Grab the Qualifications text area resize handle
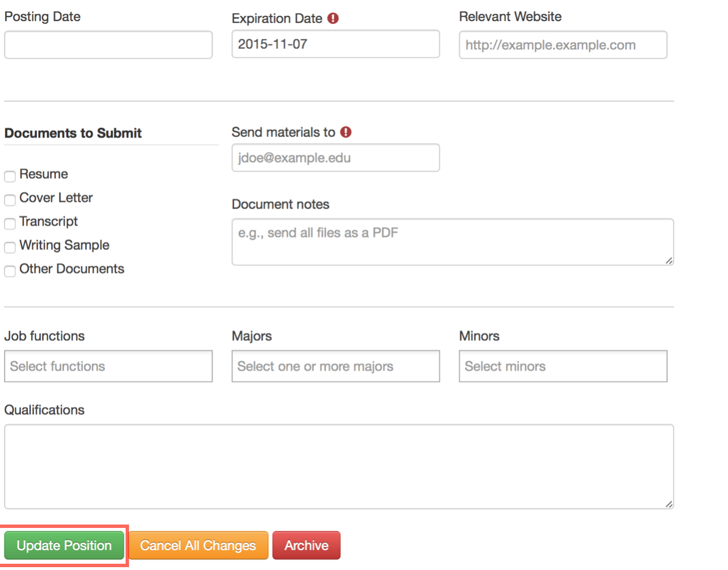 [669, 504]
